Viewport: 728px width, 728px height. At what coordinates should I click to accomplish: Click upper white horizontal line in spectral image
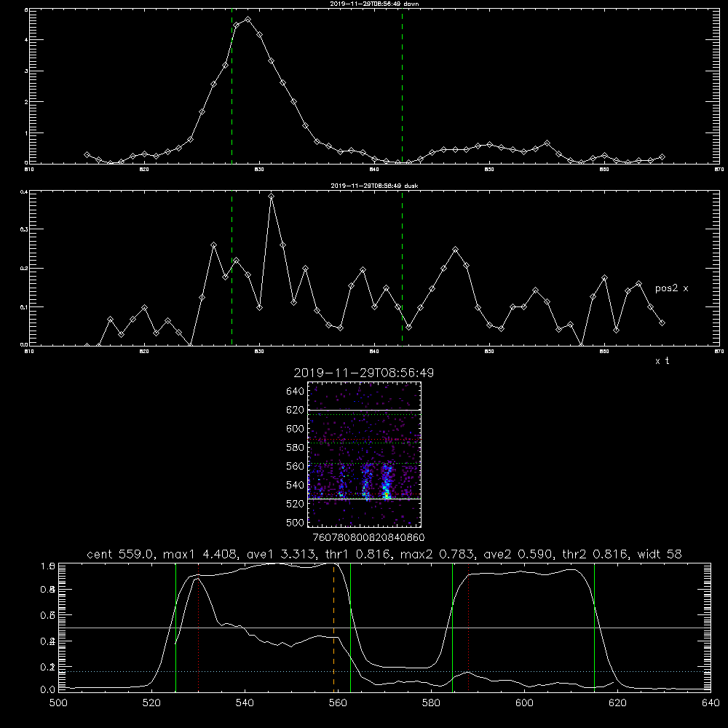pos(364,410)
